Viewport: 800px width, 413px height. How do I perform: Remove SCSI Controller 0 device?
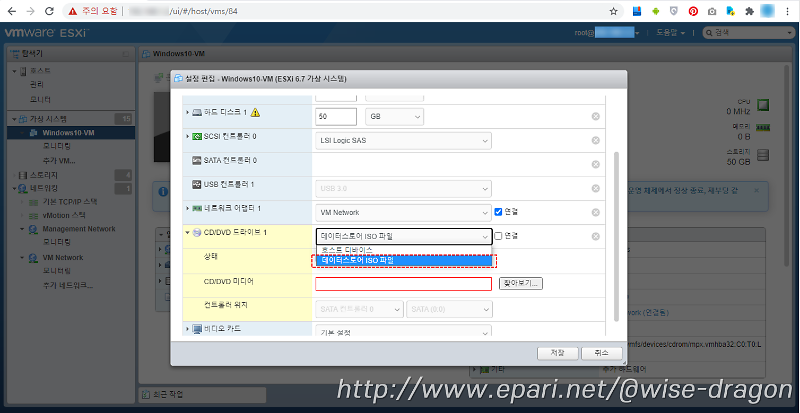pos(595,140)
